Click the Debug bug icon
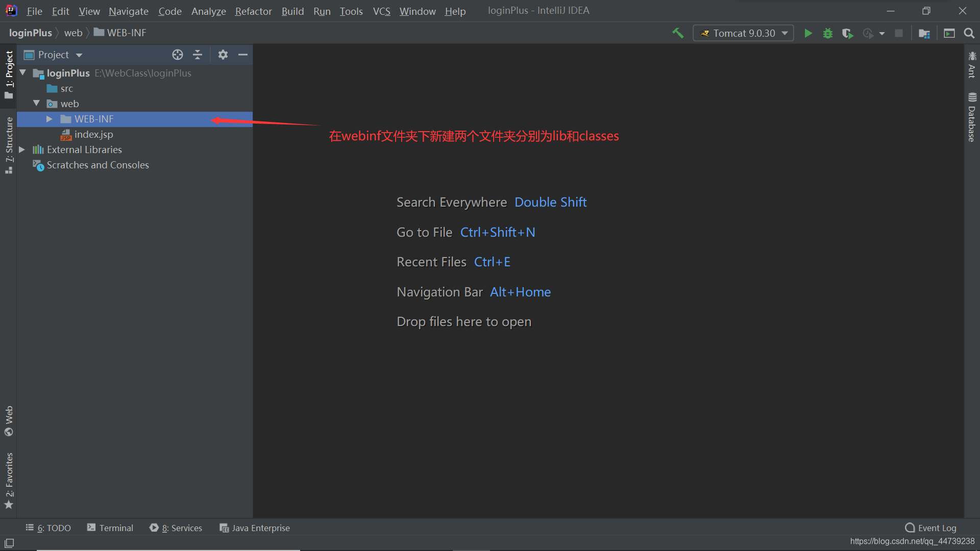Viewport: 980px width, 551px height. point(828,33)
